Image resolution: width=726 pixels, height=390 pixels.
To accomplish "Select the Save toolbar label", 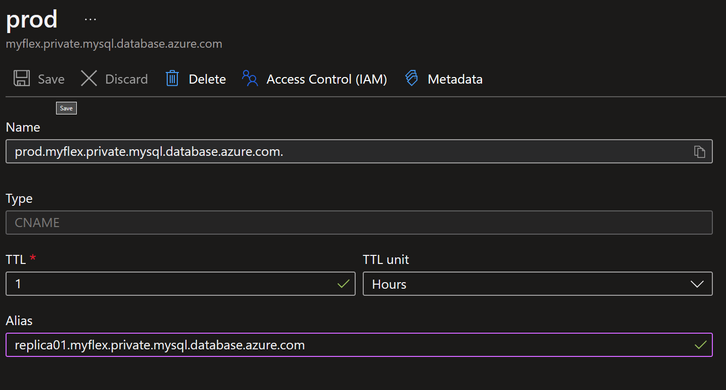I will (51, 79).
